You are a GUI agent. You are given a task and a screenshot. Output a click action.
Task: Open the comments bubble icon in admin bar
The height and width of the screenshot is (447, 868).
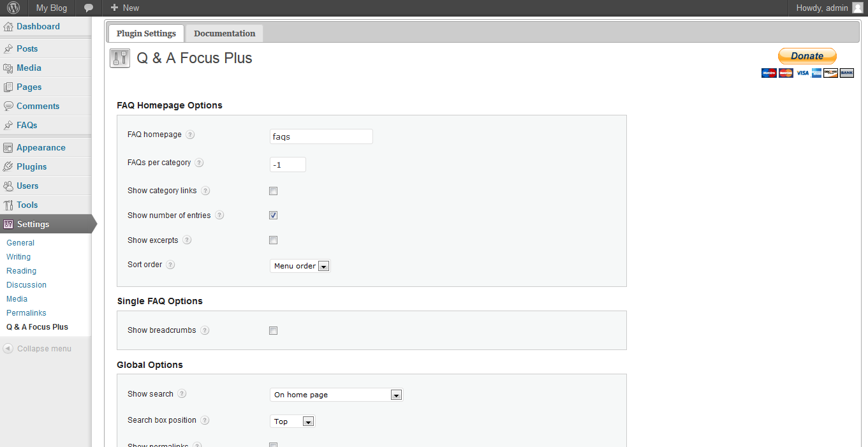(89, 8)
